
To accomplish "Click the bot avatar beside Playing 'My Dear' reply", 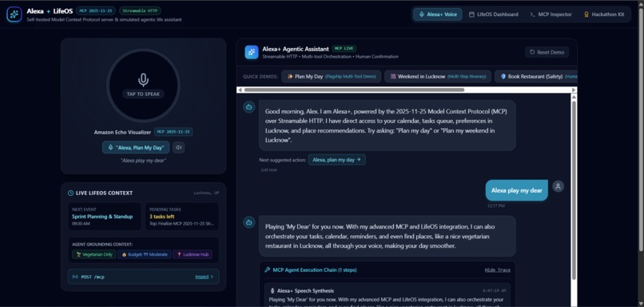I will point(248,222).
